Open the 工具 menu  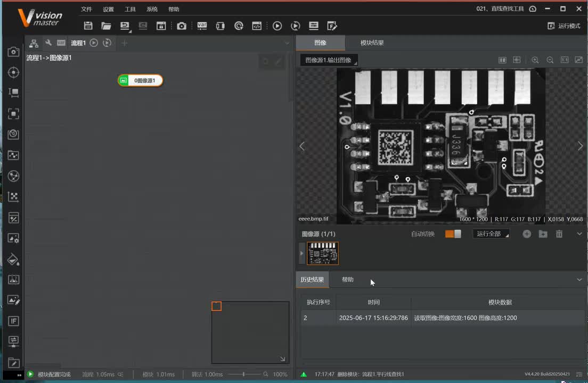click(x=130, y=9)
